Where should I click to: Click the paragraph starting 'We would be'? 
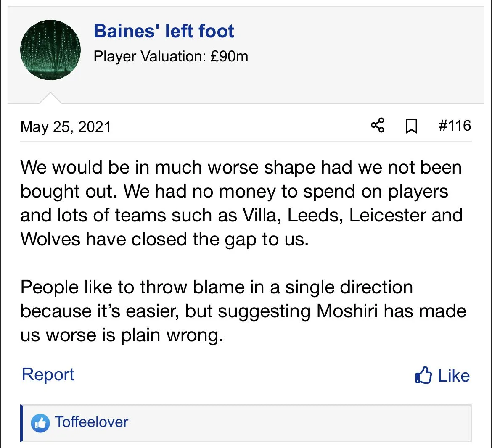[241, 203]
